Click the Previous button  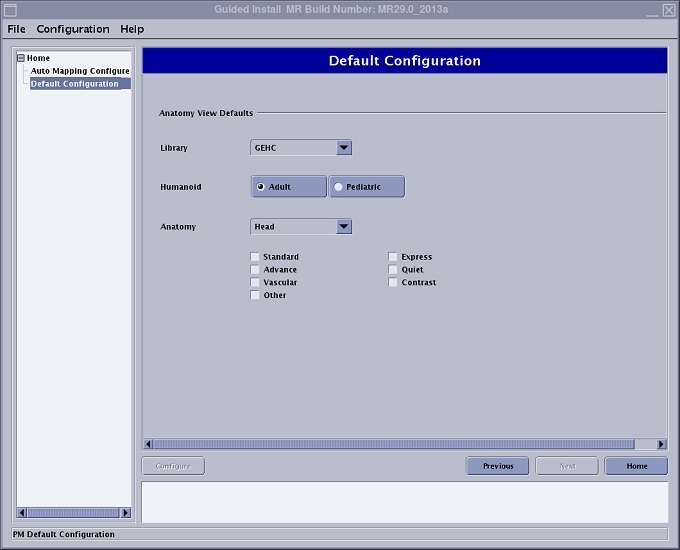[498, 466]
